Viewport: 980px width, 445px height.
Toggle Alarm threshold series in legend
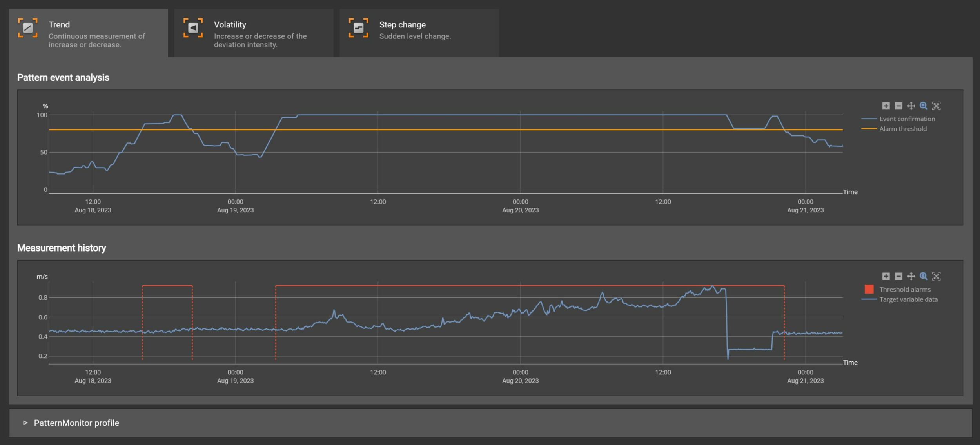[x=903, y=129]
